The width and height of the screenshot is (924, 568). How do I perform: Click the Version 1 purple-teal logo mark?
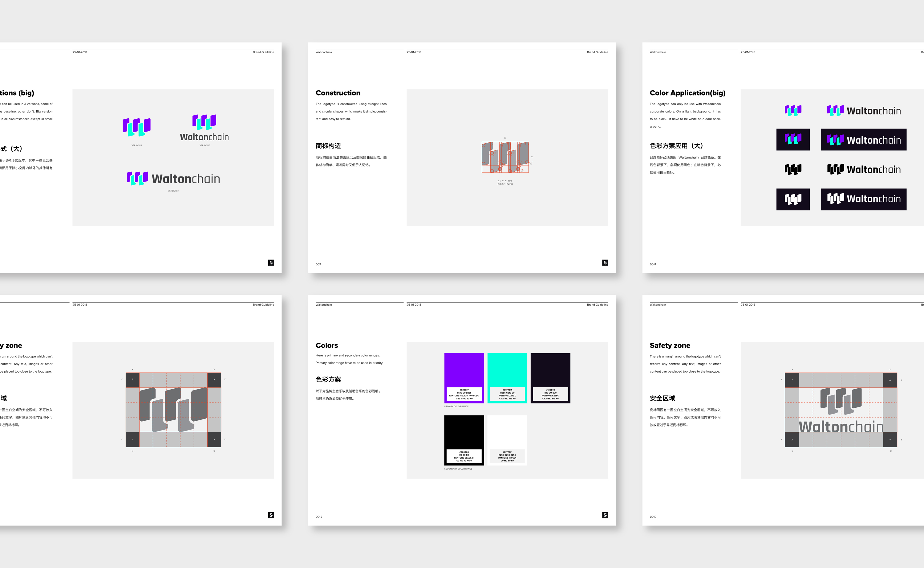point(137,127)
